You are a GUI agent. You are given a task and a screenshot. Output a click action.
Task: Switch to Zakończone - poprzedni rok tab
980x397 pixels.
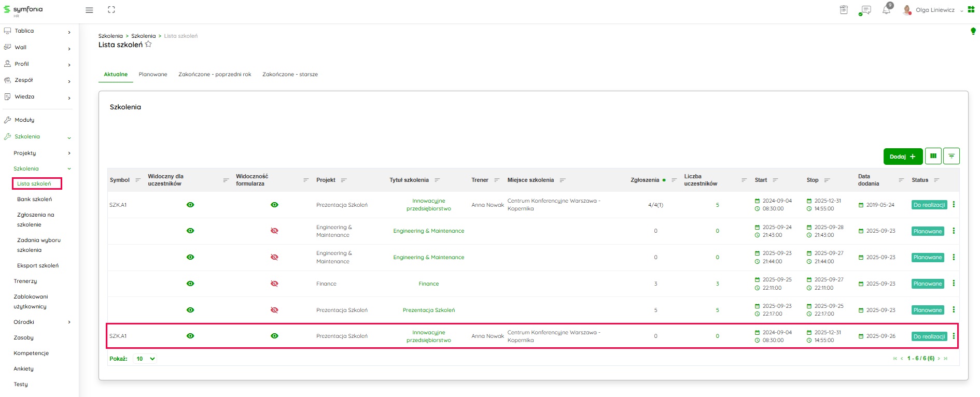coord(215,74)
